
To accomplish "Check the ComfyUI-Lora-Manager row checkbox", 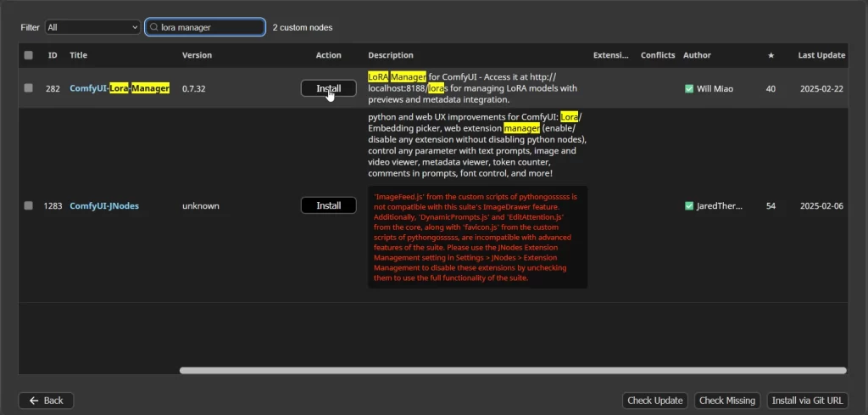I will pos(29,88).
